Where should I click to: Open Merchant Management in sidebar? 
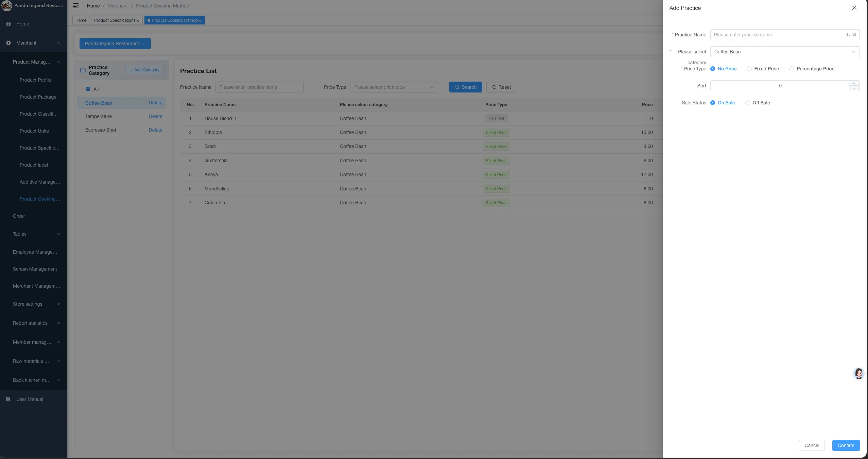click(36, 286)
